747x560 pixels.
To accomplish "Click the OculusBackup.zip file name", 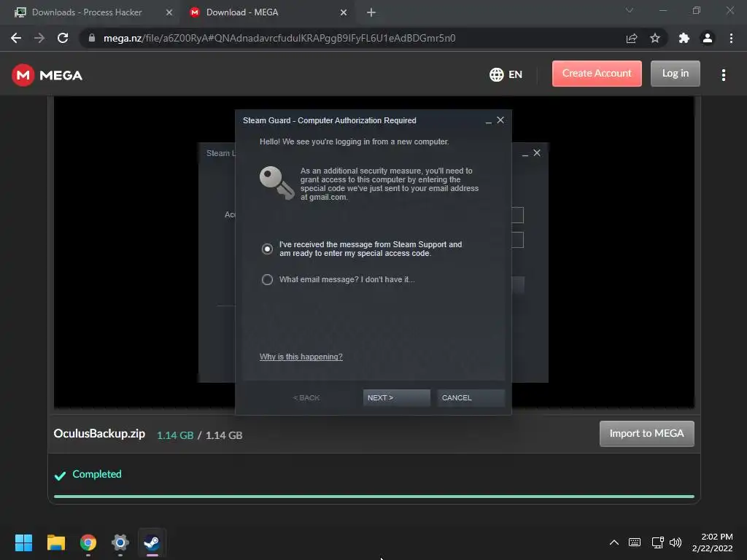I will coord(99,434).
